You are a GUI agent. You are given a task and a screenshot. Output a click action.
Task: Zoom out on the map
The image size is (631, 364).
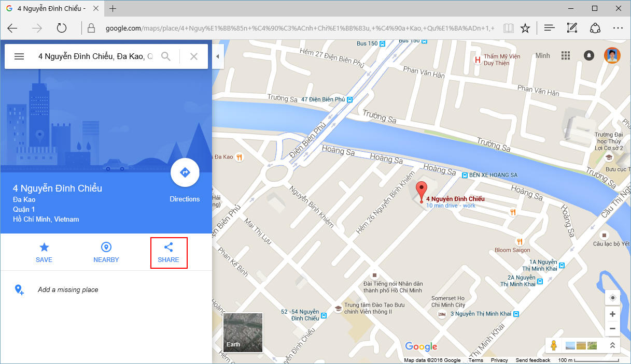point(612,328)
